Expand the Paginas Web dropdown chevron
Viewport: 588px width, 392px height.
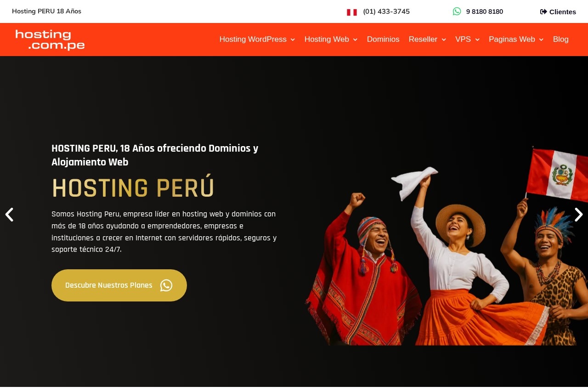(541, 40)
